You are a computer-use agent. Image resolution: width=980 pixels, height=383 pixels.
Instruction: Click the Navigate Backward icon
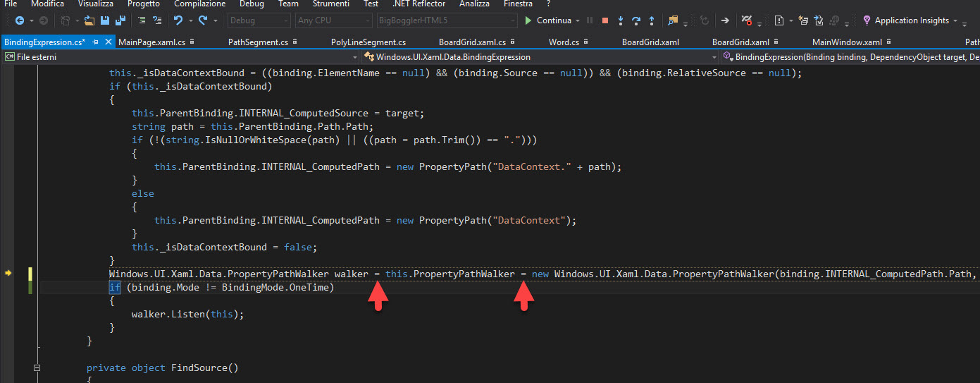(19, 20)
